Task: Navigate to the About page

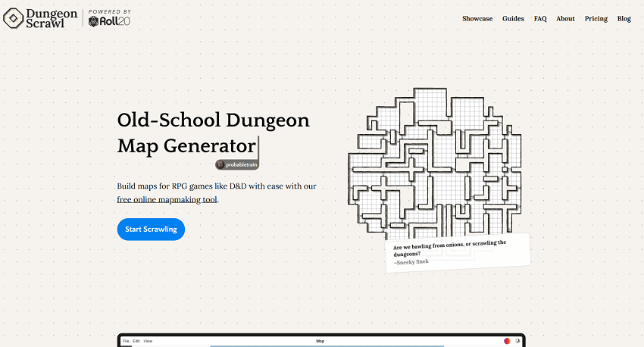Action: point(565,18)
